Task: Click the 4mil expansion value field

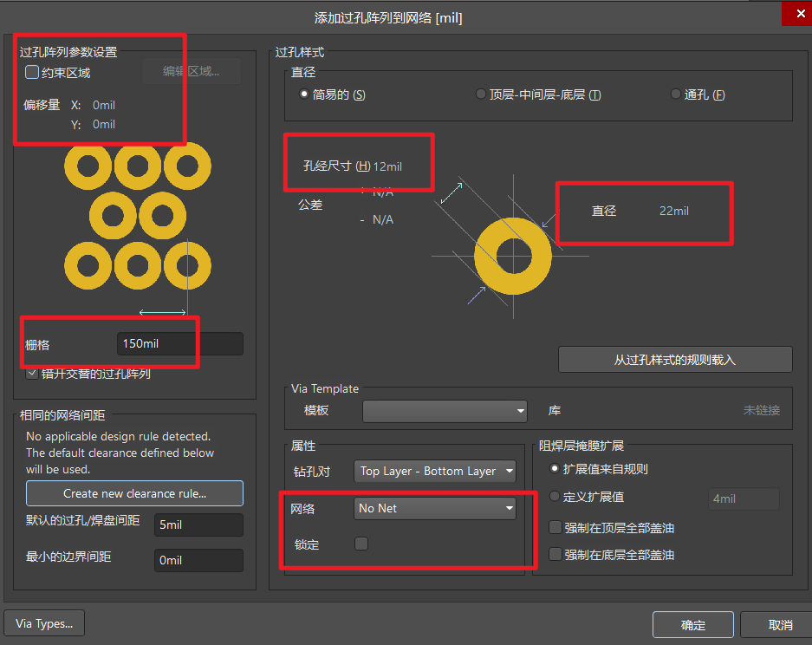Action: tap(744, 498)
